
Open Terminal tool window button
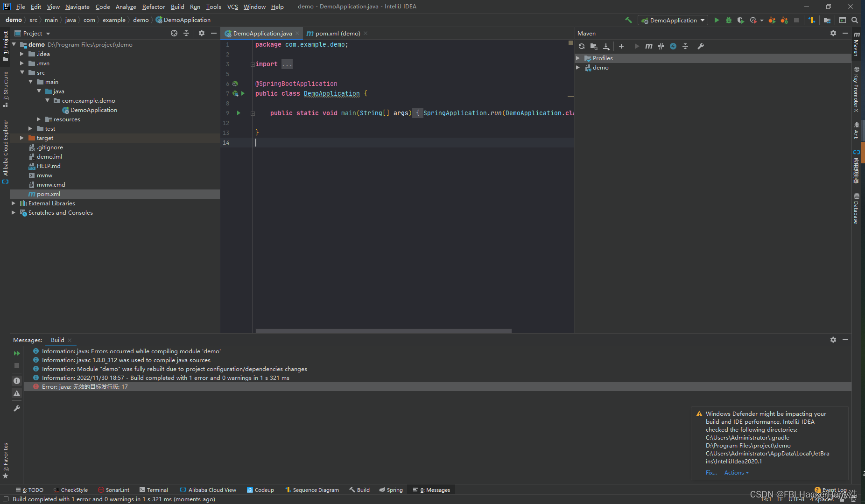coord(154,490)
